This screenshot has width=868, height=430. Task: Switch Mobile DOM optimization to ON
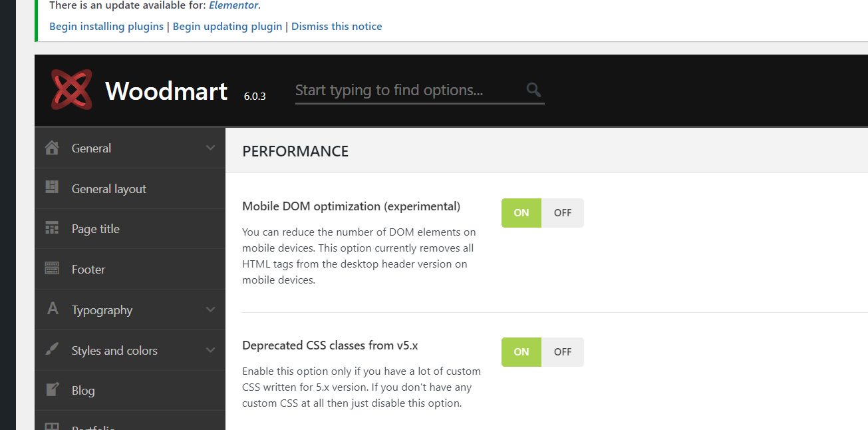coord(521,213)
